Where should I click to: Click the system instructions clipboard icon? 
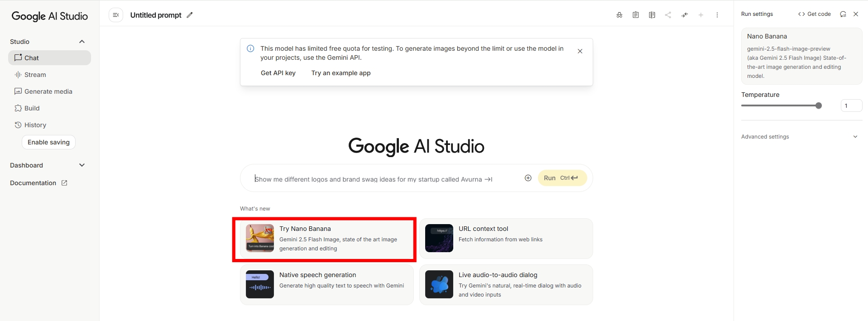click(636, 15)
